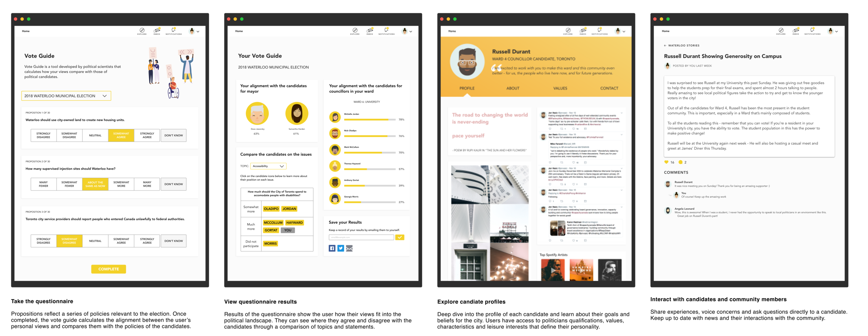The image size is (868, 336).
Task: Select Samantha Harden mayor candidate avatar
Action: [297, 113]
